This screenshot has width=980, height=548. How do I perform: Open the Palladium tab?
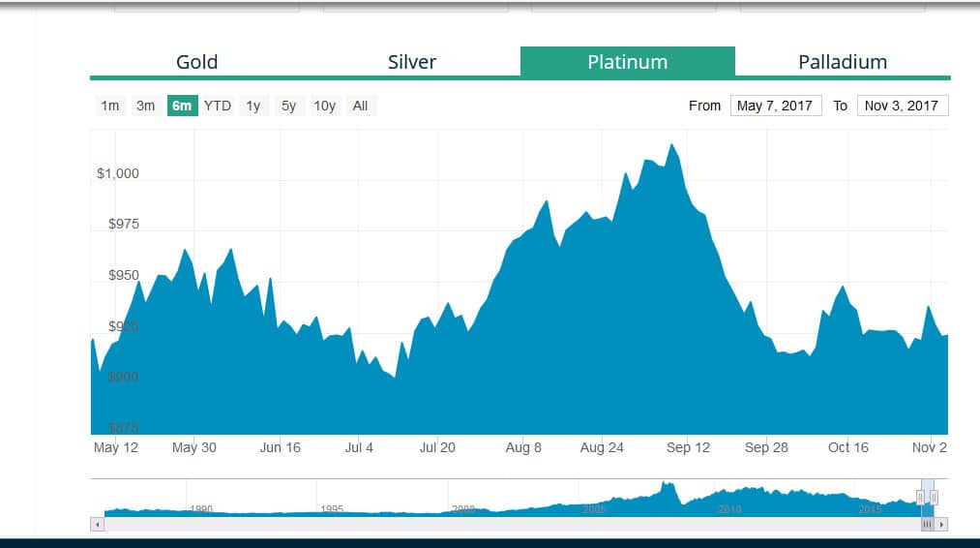(843, 62)
